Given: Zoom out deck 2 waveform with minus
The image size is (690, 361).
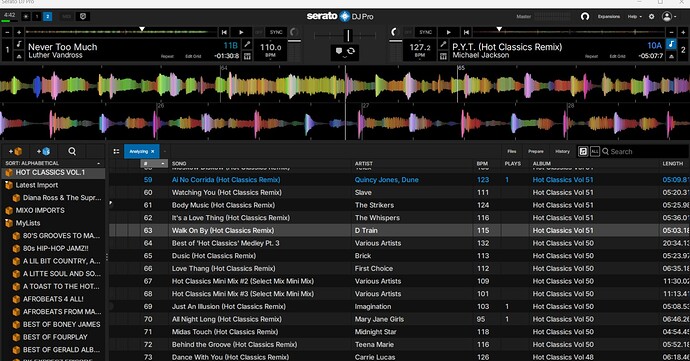Looking at the screenshot, I should [671, 32].
